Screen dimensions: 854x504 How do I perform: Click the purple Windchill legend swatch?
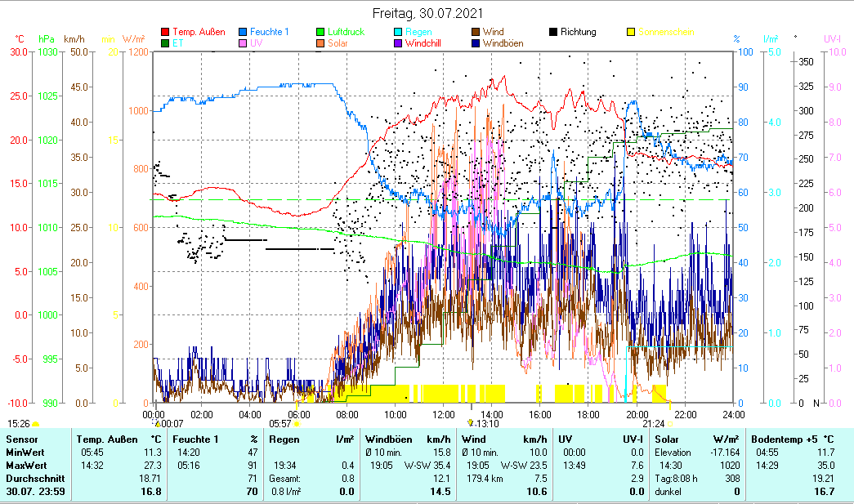398,43
